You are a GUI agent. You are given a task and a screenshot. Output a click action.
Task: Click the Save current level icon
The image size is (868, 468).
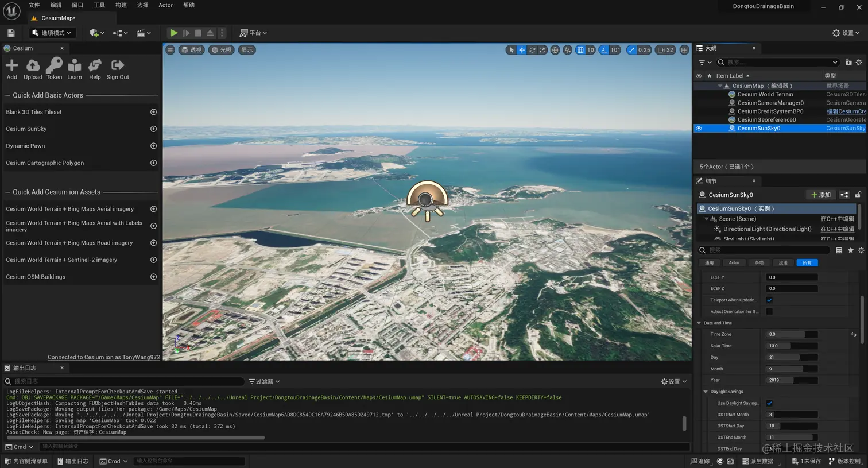tap(10, 33)
